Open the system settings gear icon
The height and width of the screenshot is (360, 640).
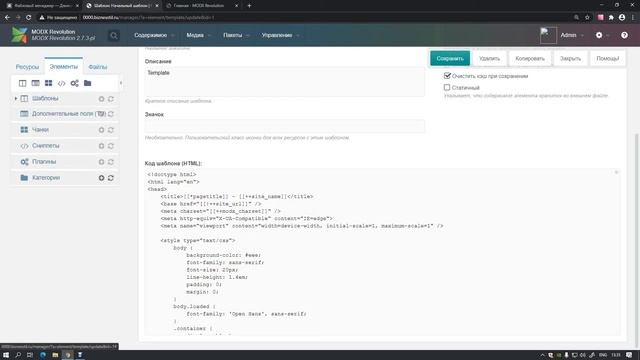coord(599,36)
